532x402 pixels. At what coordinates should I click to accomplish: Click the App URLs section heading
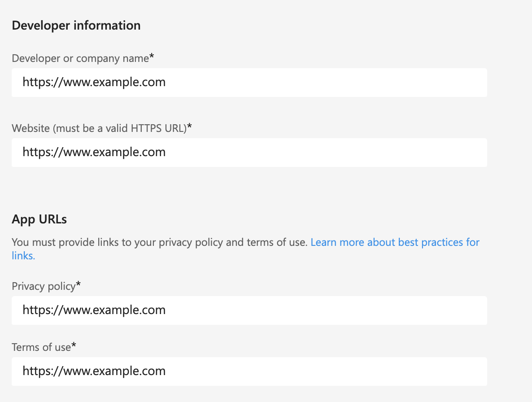39,219
